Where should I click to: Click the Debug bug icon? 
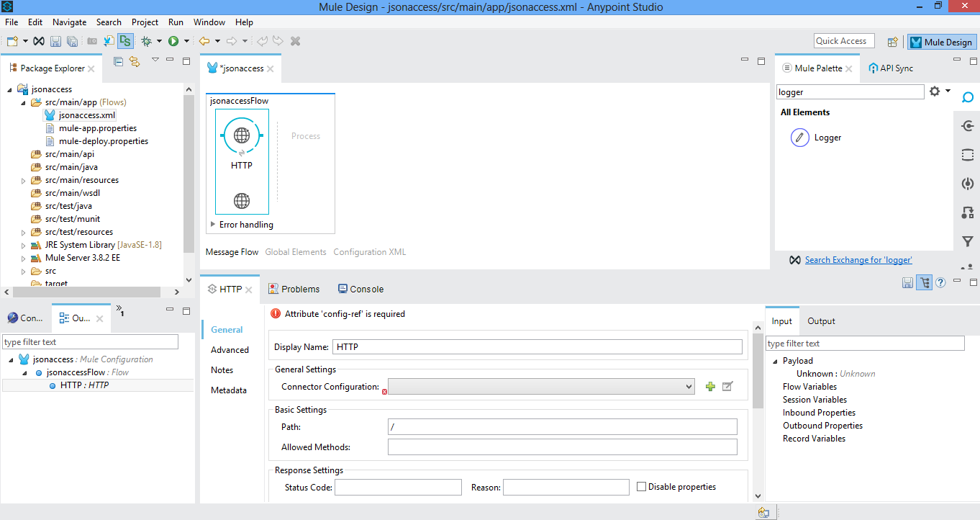[146, 41]
